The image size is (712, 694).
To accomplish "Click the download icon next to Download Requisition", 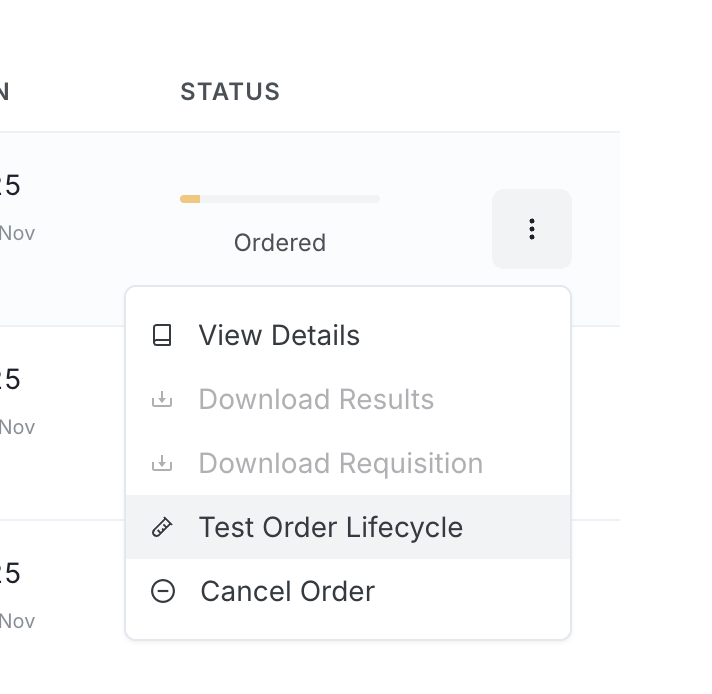I will pyautogui.click(x=162, y=464).
